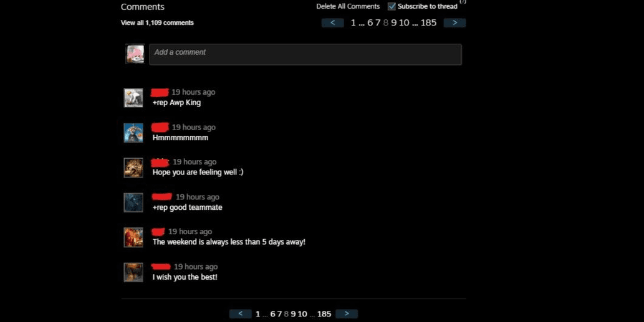Open avatar of the '+rep Awp King' commenter

pos(133,98)
